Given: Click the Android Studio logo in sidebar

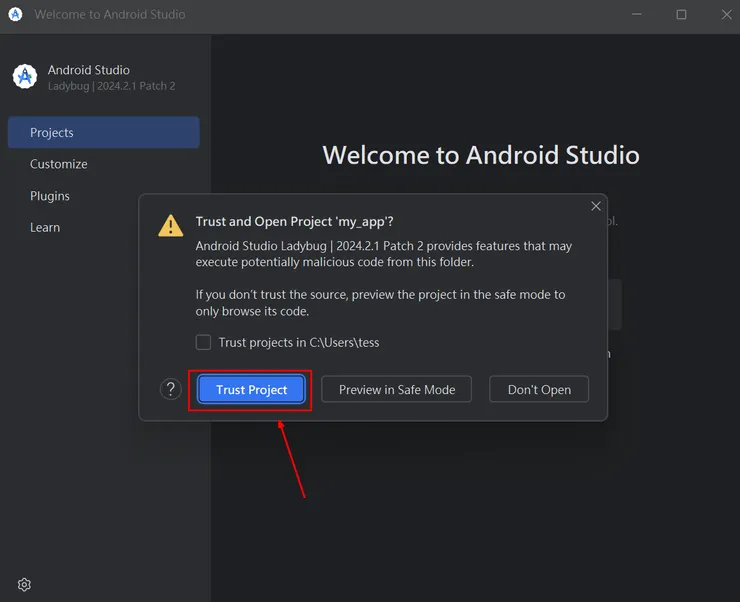Looking at the screenshot, I should click(x=25, y=76).
